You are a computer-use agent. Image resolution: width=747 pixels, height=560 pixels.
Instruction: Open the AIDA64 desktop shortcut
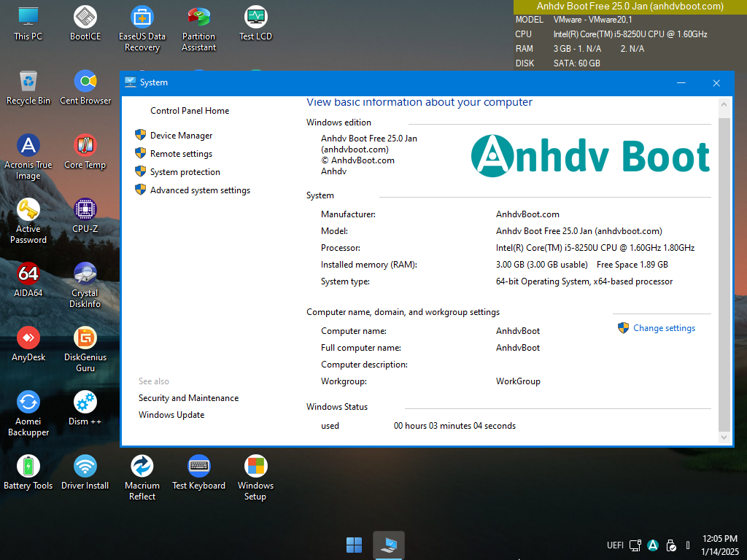coord(28,274)
